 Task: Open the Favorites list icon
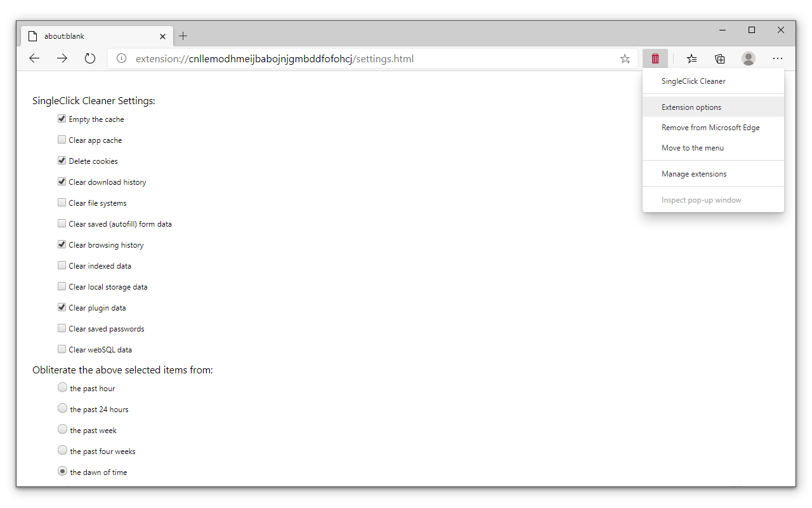pos(691,58)
